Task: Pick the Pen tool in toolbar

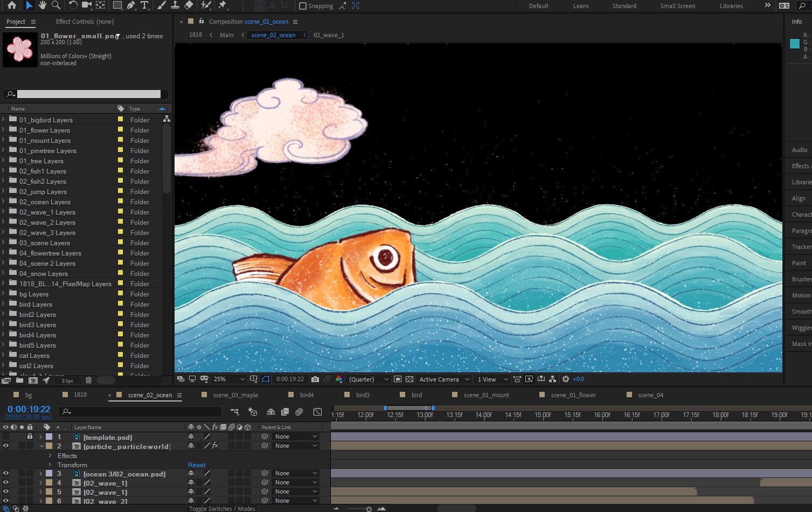Action: (x=131, y=5)
